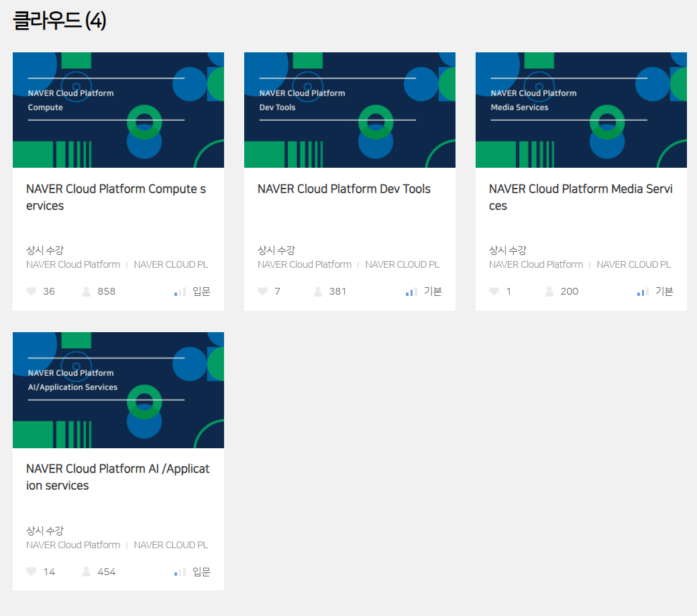The height and width of the screenshot is (616, 697).
Task: Click like count 14
Action: (x=50, y=572)
